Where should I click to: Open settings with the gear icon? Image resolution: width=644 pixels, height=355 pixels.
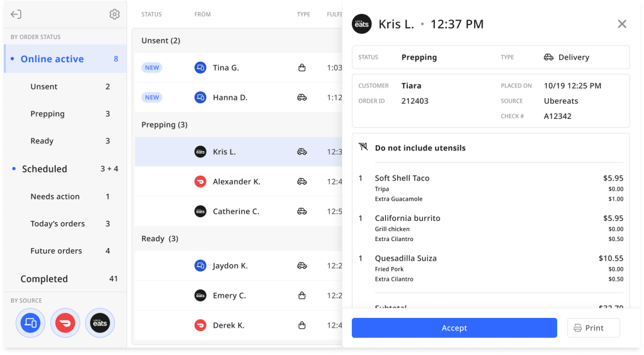coord(114,14)
